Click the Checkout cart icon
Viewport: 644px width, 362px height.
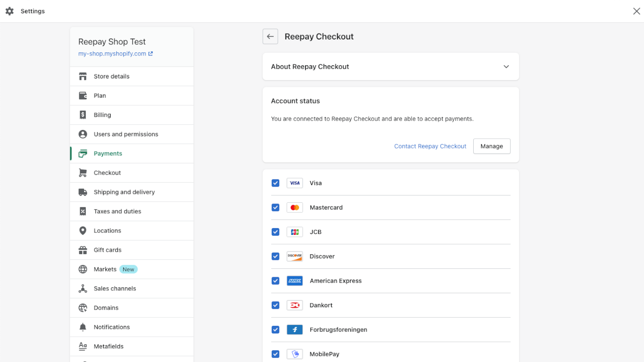[x=83, y=173]
